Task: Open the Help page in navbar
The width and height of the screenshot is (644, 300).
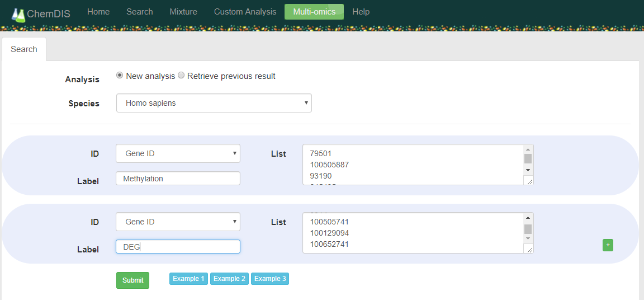Action: [361, 12]
